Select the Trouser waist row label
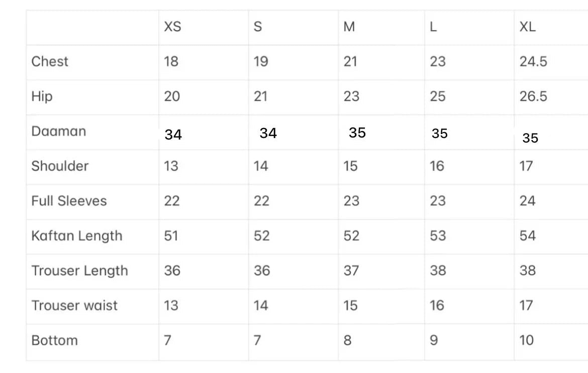This screenshot has height=373, width=588. 74,305
